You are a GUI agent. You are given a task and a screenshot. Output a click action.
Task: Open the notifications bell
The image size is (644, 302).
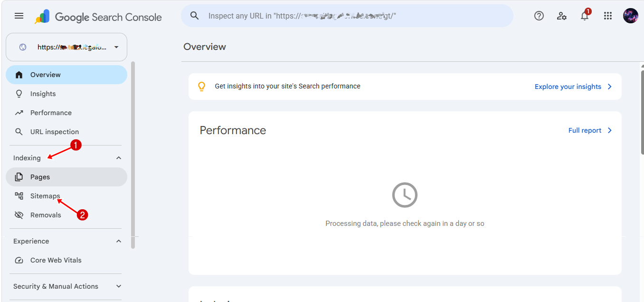pos(585,16)
